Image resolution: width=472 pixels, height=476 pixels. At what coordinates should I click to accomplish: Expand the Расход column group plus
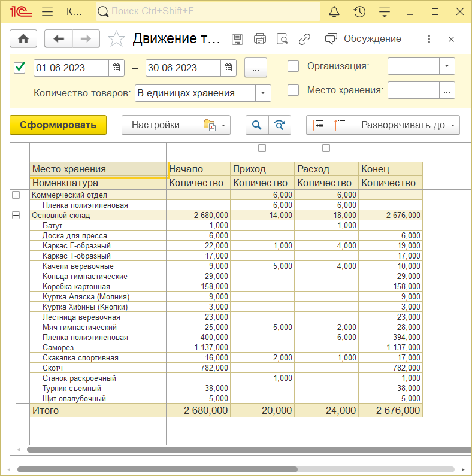click(x=326, y=148)
